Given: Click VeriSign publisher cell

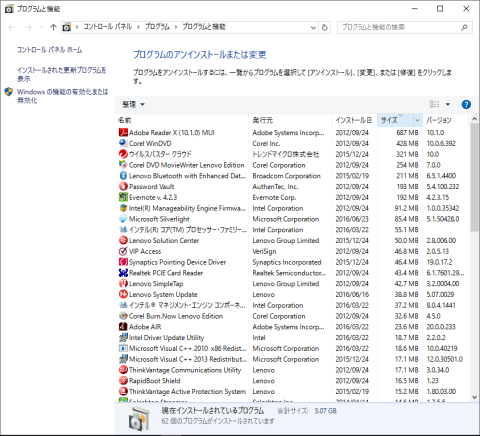Looking at the screenshot, I should pos(264,251).
